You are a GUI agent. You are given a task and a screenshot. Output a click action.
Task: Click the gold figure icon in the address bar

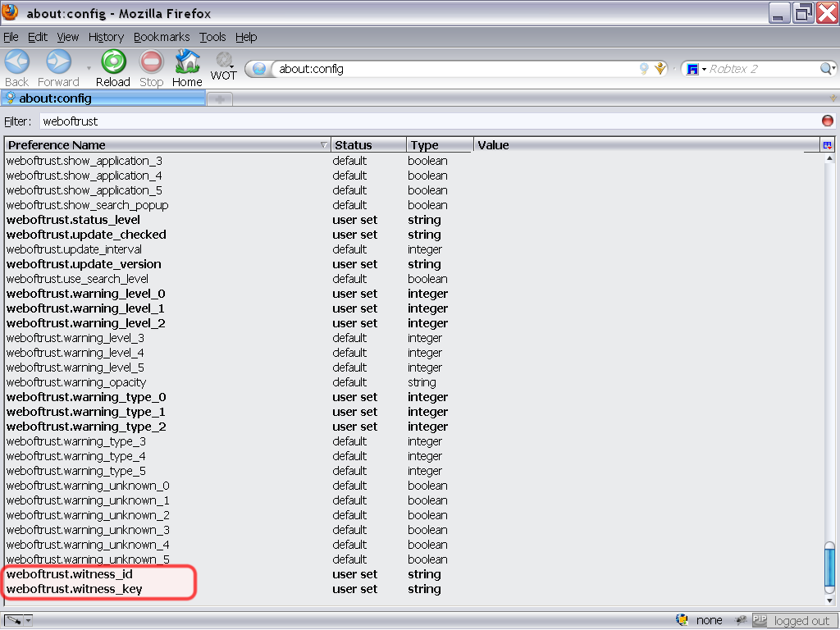(x=660, y=69)
